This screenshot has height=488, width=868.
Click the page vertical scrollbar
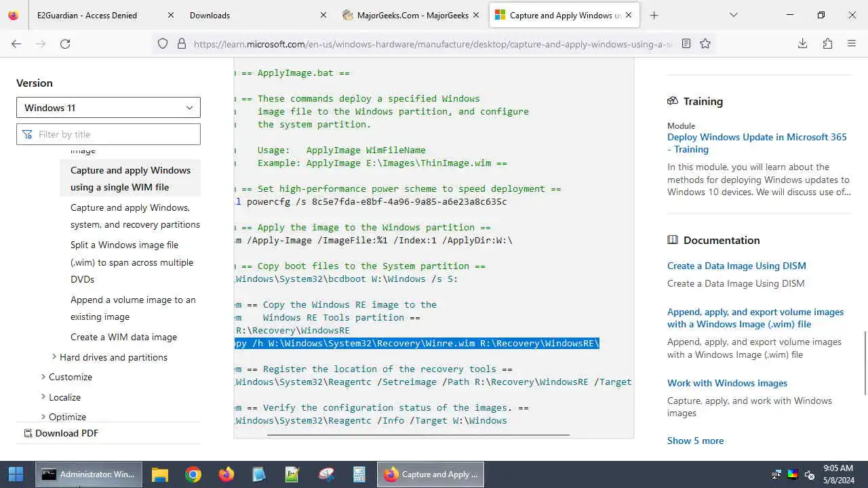click(x=864, y=363)
